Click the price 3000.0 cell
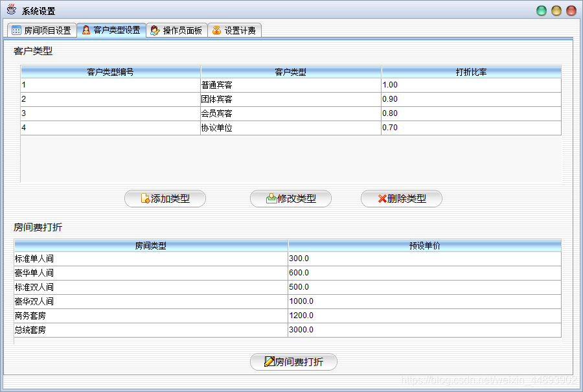583x392 pixels. (x=424, y=330)
